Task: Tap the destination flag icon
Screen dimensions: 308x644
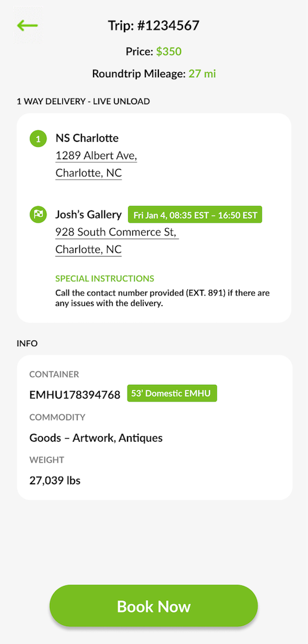Action: click(38, 215)
